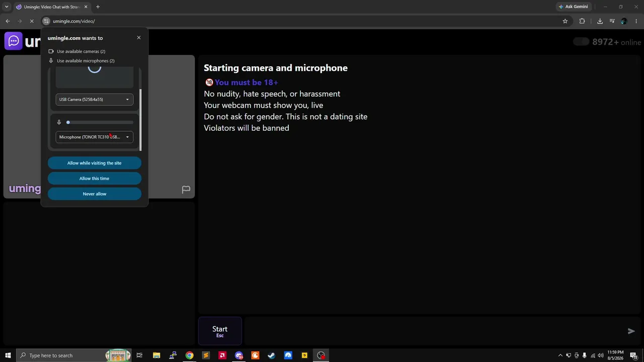Open the Windows Start menu

coord(8,355)
